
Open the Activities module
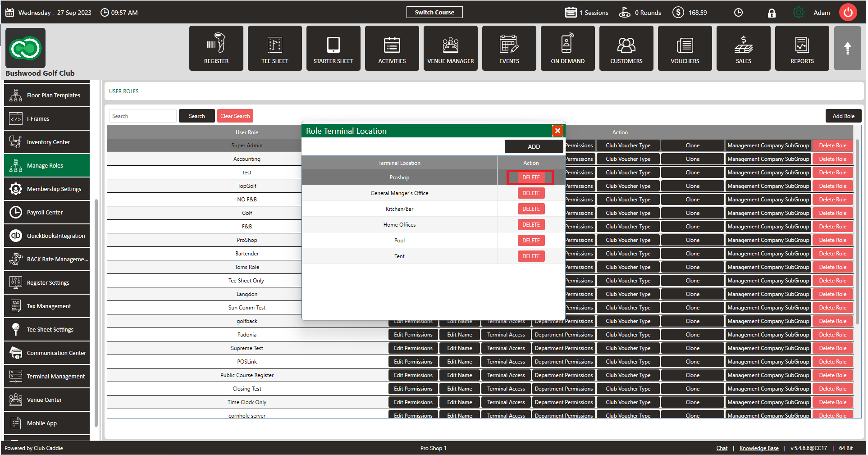392,48
